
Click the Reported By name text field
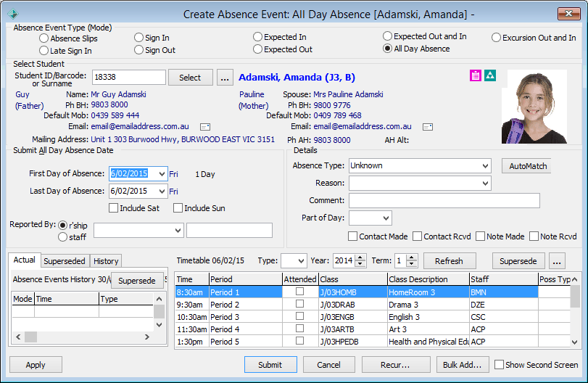coord(230,231)
